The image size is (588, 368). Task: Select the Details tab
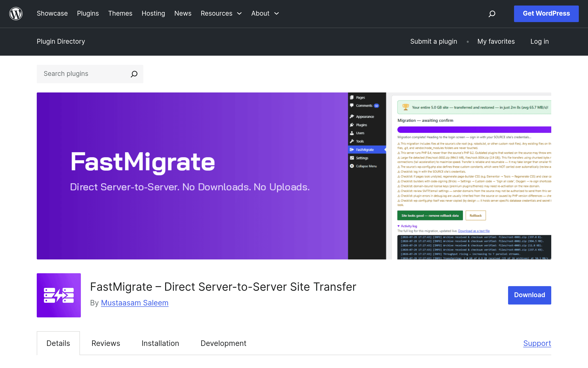click(58, 343)
